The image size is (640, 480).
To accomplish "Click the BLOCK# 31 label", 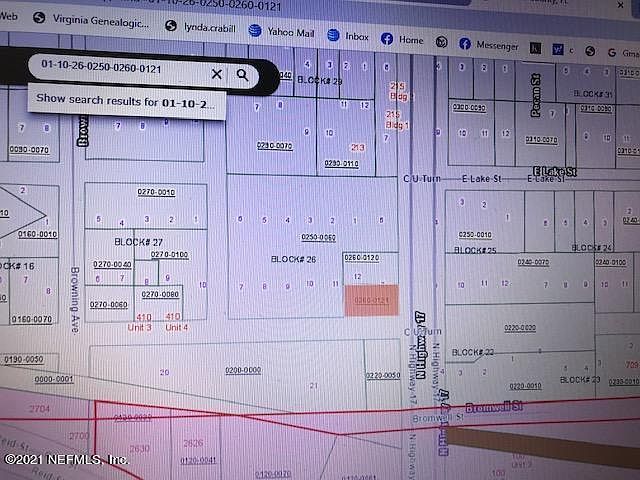I will (x=593, y=94).
